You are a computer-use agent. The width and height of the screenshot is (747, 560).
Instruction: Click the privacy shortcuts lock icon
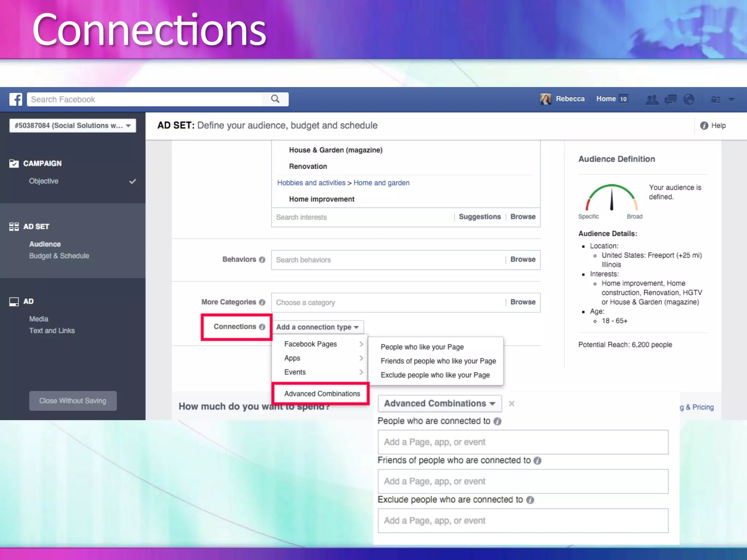point(715,99)
